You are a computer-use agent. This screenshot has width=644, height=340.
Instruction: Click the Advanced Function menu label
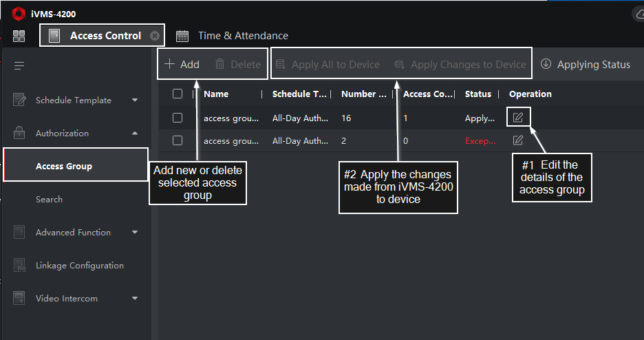[73, 233]
